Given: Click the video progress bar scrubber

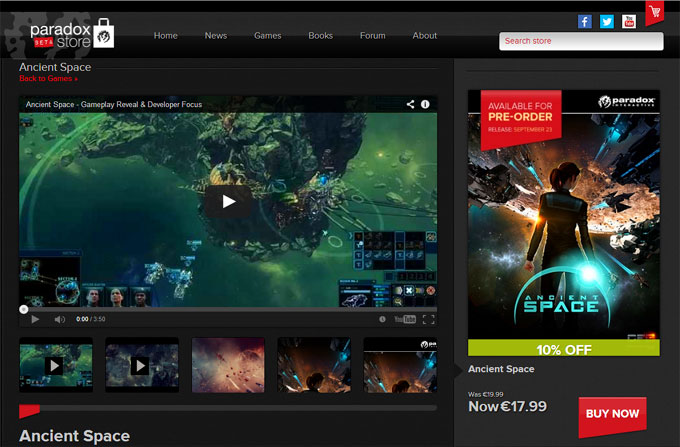Looking at the screenshot, I should point(24,310).
